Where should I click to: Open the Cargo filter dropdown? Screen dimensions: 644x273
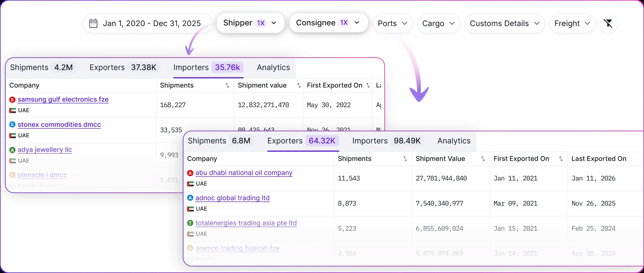[x=439, y=23]
